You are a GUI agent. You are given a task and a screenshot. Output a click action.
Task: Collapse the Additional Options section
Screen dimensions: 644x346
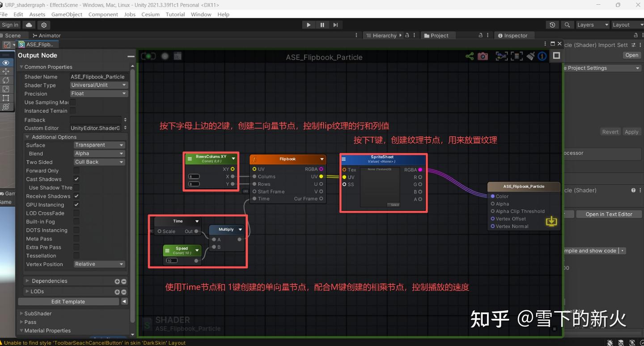[x=27, y=137]
